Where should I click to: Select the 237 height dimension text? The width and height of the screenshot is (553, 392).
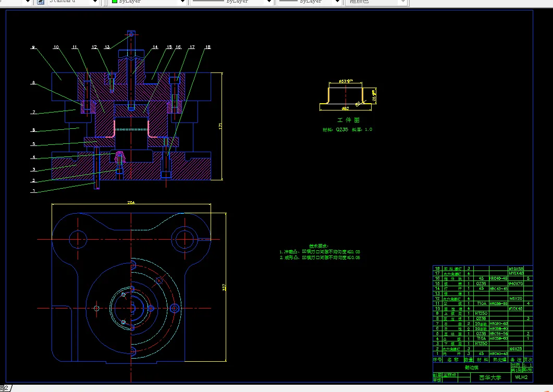pyautogui.click(x=224, y=288)
